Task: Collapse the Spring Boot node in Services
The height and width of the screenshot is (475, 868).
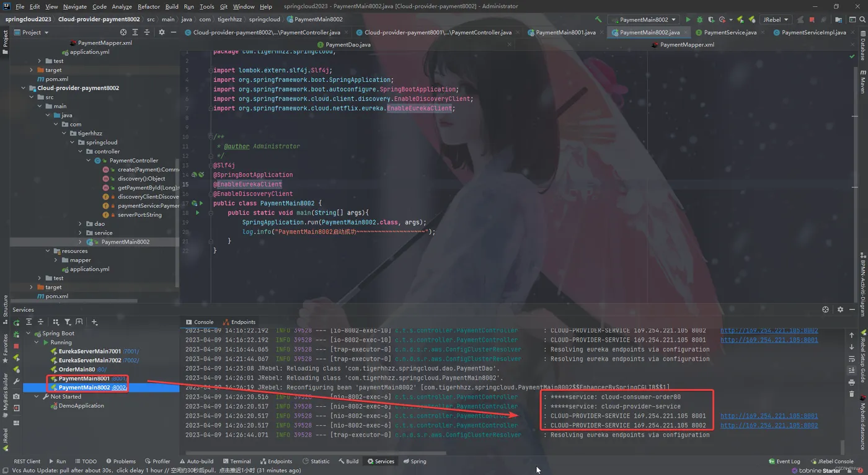Action: [x=29, y=334]
